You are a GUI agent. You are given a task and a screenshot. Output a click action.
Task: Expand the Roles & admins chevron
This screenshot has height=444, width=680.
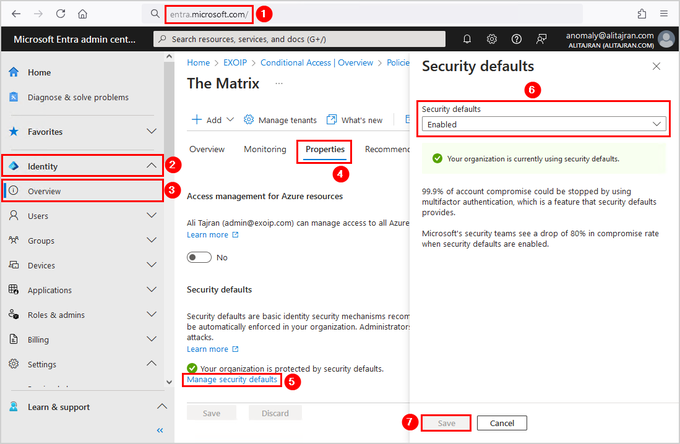(x=151, y=314)
